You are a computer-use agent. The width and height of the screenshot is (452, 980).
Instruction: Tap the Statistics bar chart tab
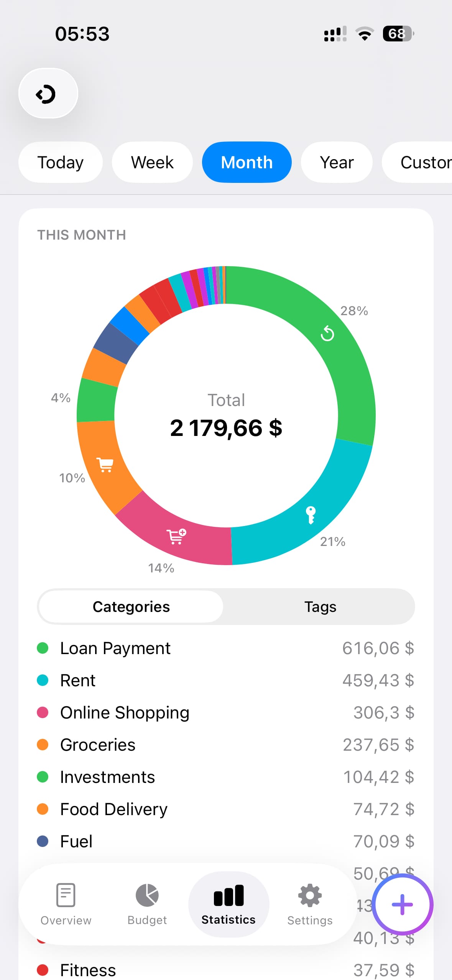click(x=228, y=904)
